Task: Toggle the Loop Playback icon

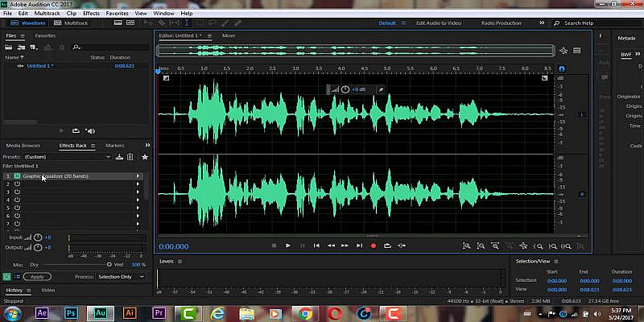Action: [387, 246]
